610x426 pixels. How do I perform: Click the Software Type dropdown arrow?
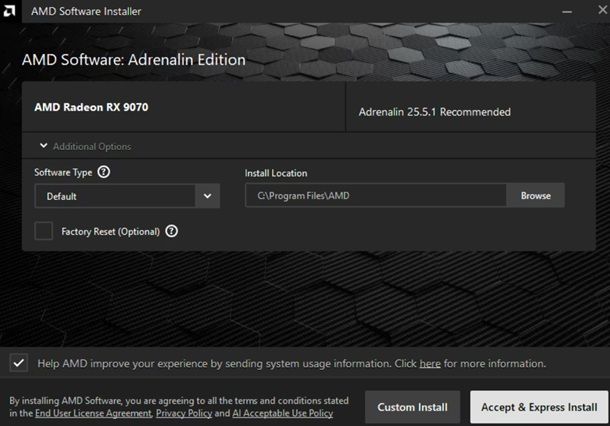point(207,196)
